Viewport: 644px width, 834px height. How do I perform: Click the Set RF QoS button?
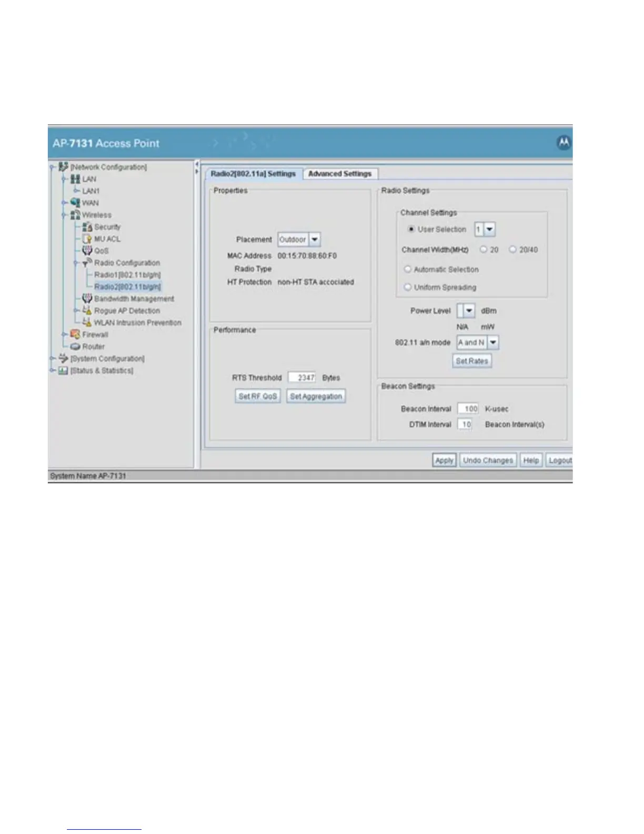coord(258,396)
